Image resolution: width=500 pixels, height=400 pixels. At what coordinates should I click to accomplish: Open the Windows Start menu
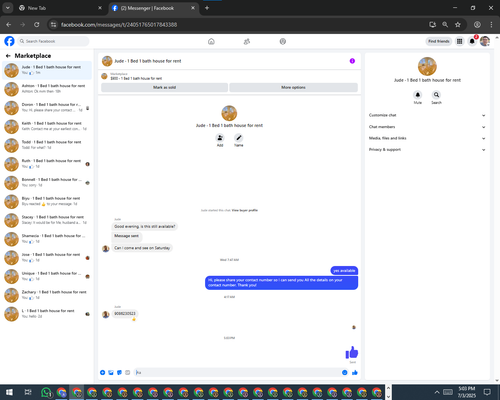pos(9,392)
